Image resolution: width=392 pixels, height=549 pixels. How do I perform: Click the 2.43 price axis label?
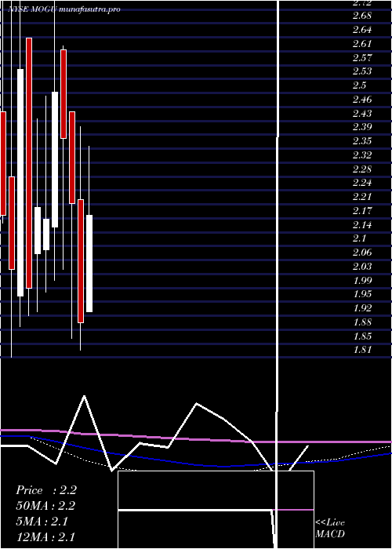(362, 114)
